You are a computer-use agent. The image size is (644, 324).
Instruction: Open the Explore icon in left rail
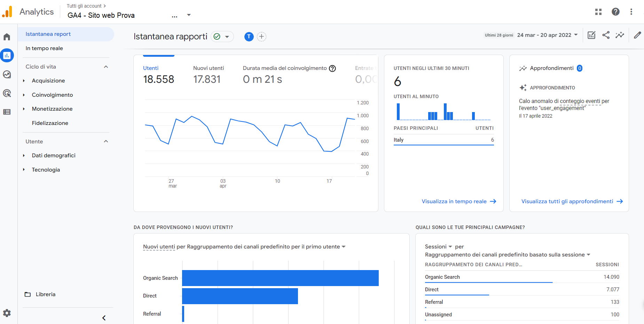7,74
